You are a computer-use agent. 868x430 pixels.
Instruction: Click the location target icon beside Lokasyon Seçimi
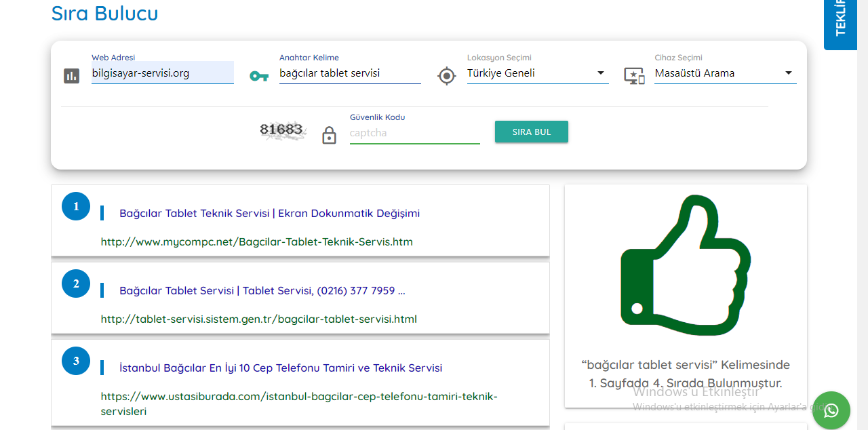coord(446,76)
